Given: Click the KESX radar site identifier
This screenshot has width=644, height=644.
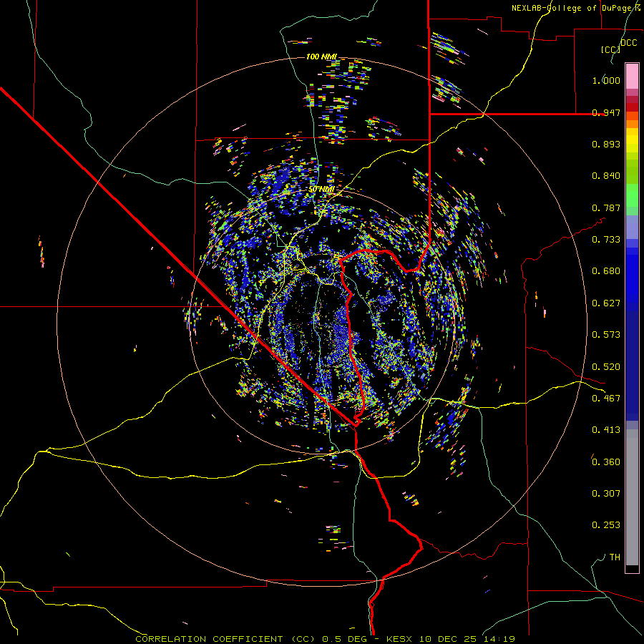Looking at the screenshot, I should click(400, 639).
